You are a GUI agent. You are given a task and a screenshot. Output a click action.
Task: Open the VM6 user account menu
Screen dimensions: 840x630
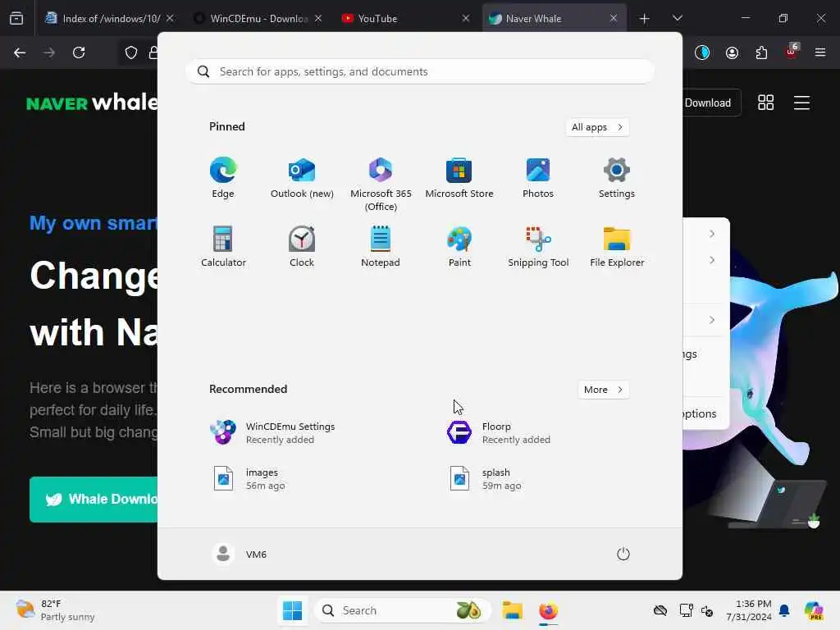240,554
